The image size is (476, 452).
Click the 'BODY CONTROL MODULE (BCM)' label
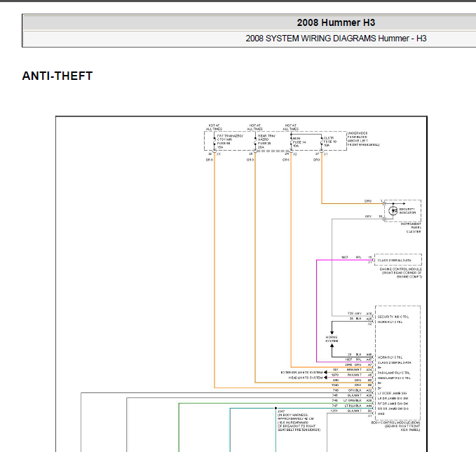coord(396,426)
